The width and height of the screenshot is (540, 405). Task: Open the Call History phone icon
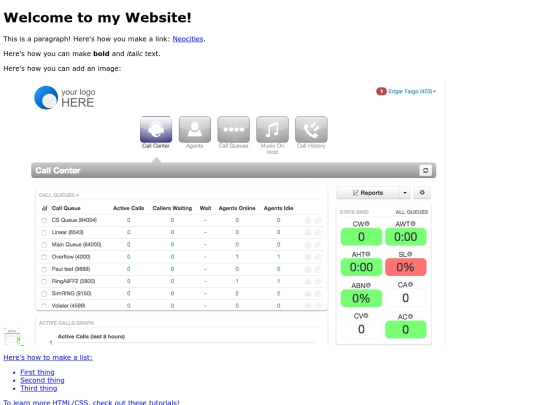coord(311,129)
